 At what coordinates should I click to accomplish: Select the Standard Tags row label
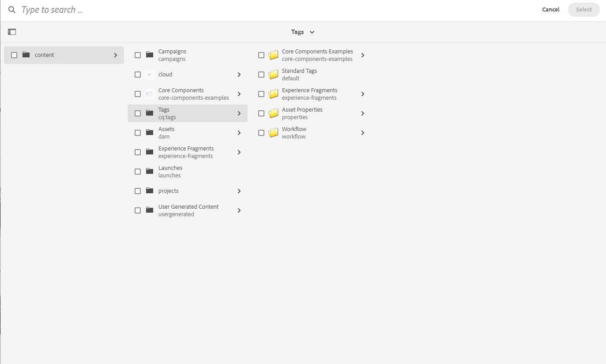pos(299,71)
